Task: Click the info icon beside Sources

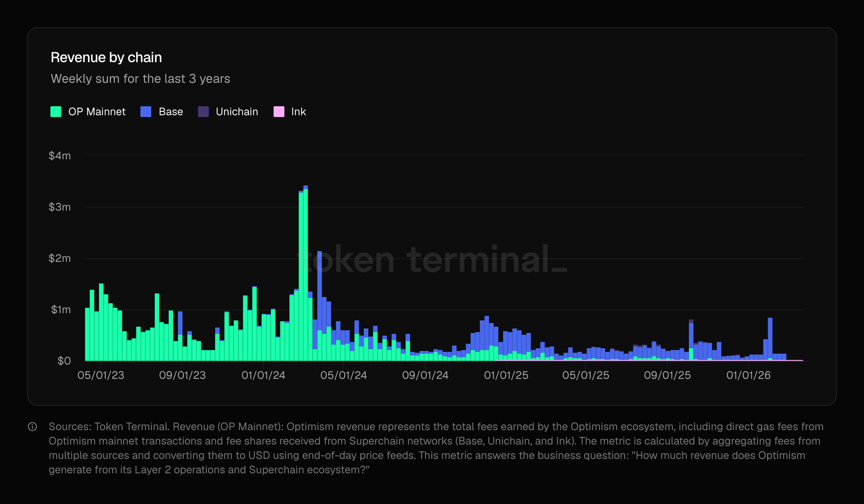Action: [32, 427]
